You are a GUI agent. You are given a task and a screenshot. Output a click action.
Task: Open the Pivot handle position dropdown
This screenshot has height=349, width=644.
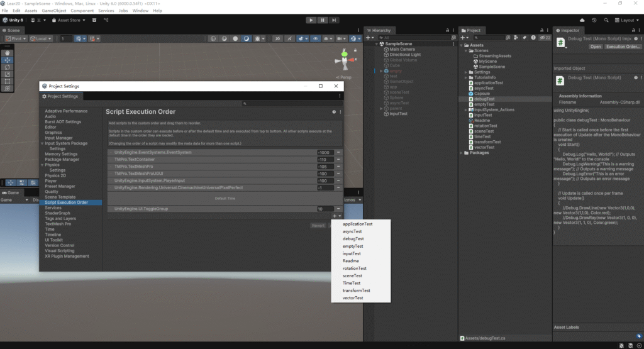tap(16, 38)
